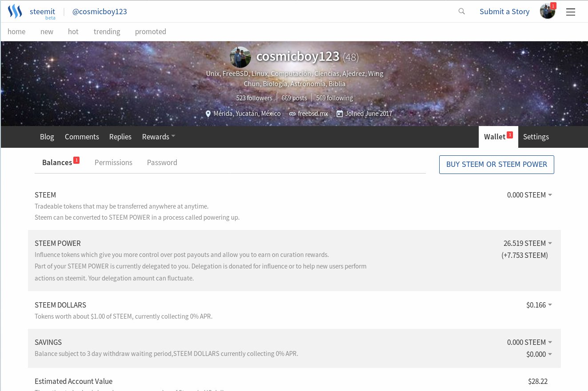This screenshot has height=391, width=588.
Task: Click the Estimated Account Value heading
Action: point(73,381)
